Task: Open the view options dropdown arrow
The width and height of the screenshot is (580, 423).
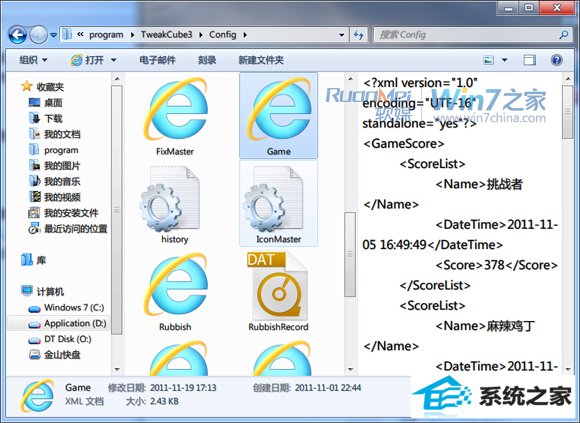Action: coord(504,60)
